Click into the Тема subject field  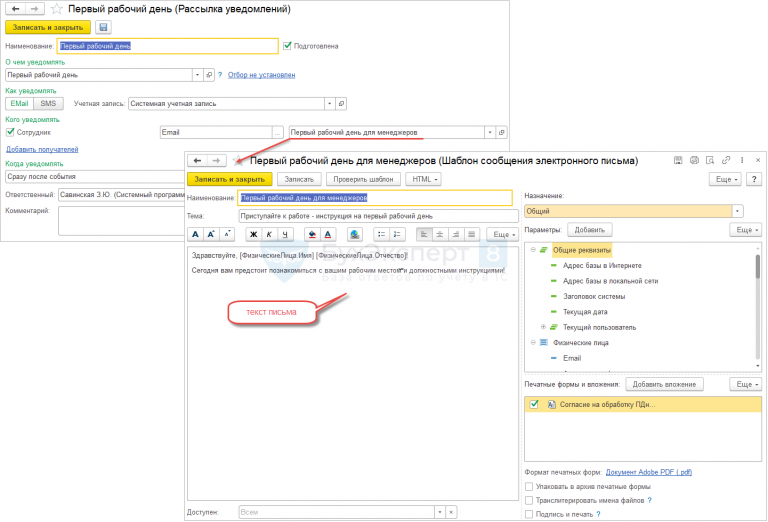tap(378, 215)
